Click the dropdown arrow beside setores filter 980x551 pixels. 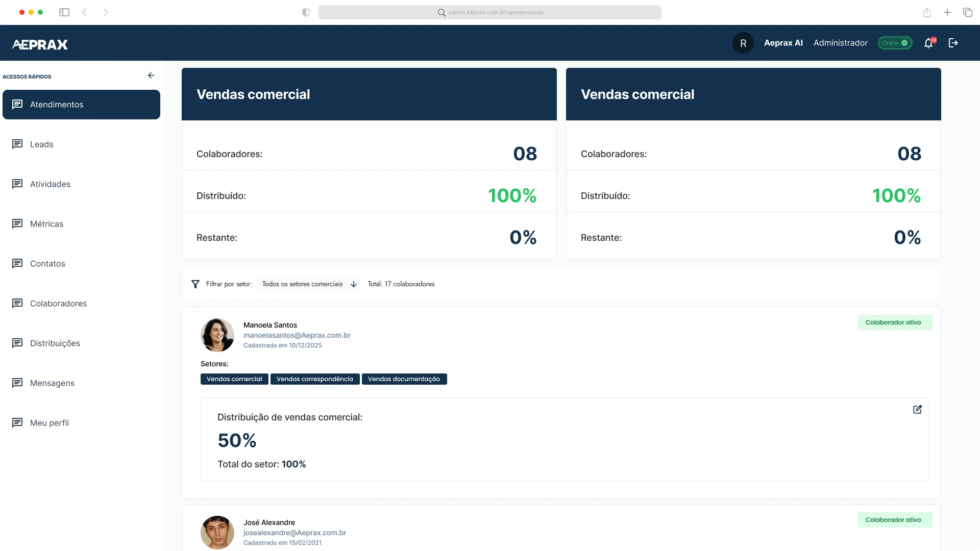click(353, 284)
